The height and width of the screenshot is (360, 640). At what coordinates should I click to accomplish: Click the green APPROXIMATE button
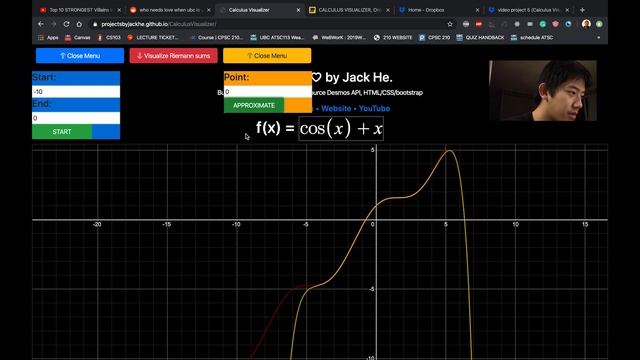[x=254, y=105]
